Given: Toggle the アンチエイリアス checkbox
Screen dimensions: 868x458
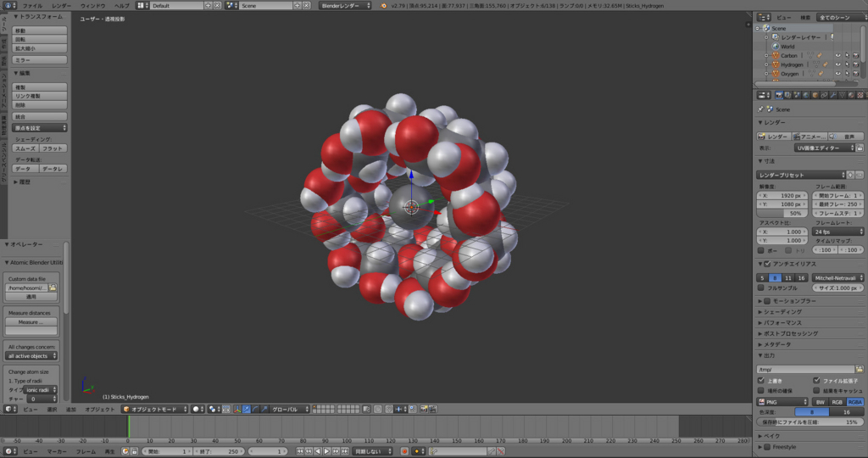Looking at the screenshot, I should (x=767, y=264).
